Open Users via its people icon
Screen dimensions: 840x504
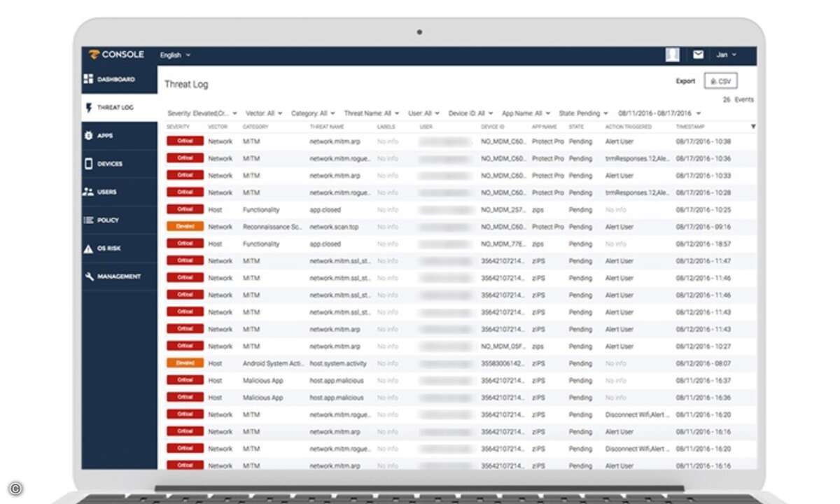pyautogui.click(x=88, y=192)
